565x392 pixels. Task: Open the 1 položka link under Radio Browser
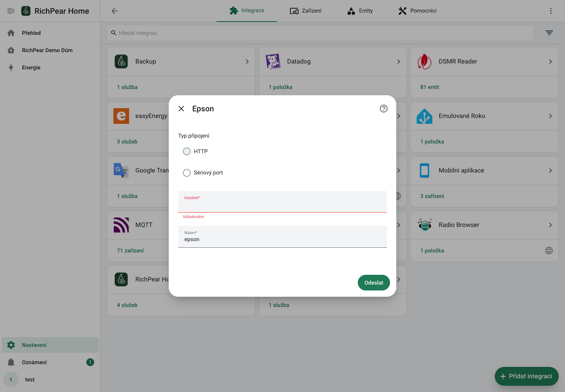[432, 250]
